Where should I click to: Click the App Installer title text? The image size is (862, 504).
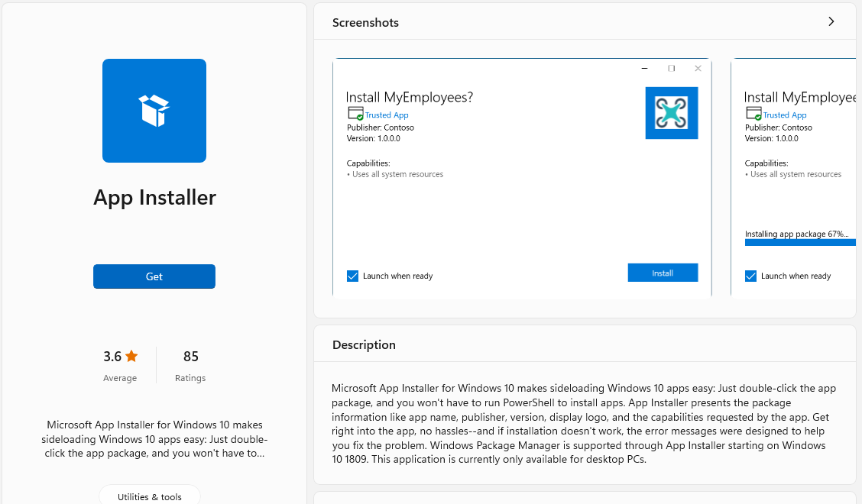(x=154, y=197)
